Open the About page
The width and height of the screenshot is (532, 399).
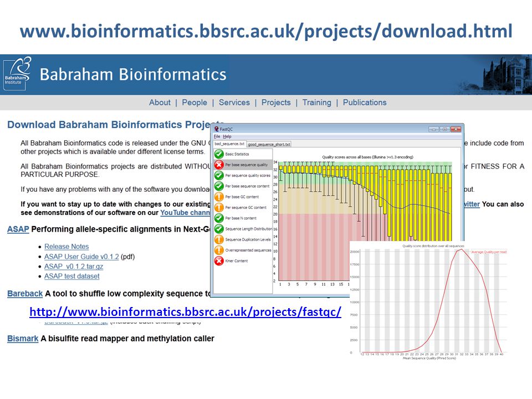point(160,103)
